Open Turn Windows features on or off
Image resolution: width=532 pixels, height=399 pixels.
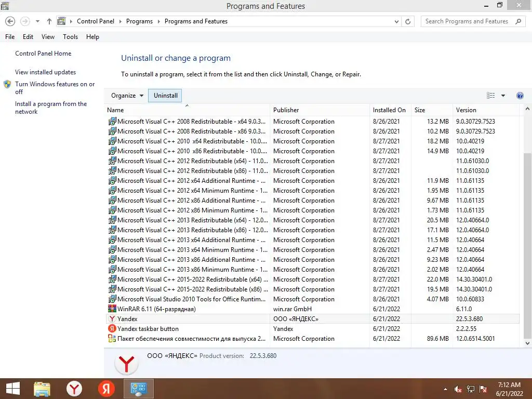click(x=55, y=88)
